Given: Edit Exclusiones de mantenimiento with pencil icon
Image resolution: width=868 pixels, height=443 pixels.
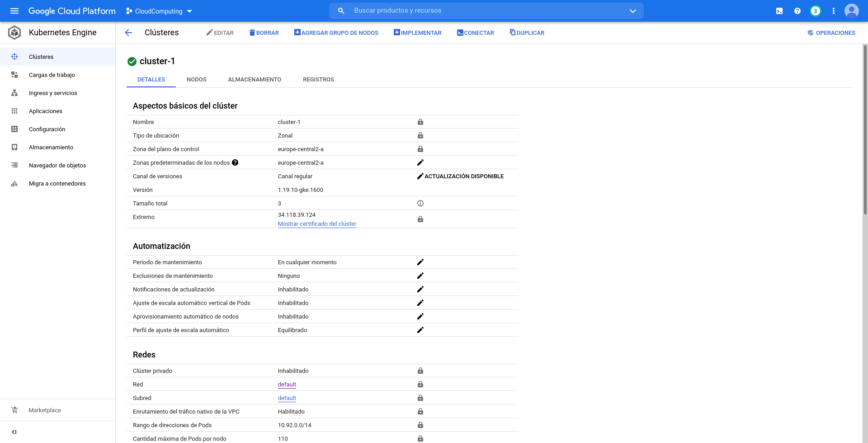Looking at the screenshot, I should click(x=420, y=276).
